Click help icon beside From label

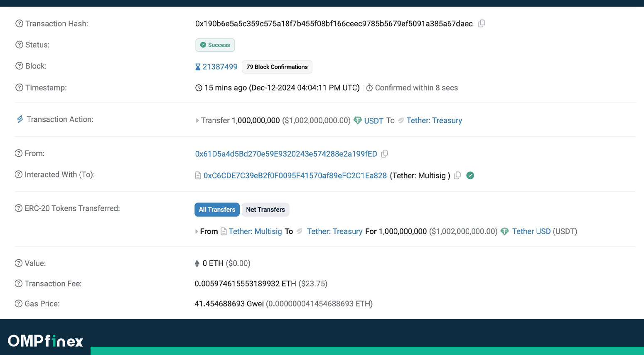(x=19, y=153)
